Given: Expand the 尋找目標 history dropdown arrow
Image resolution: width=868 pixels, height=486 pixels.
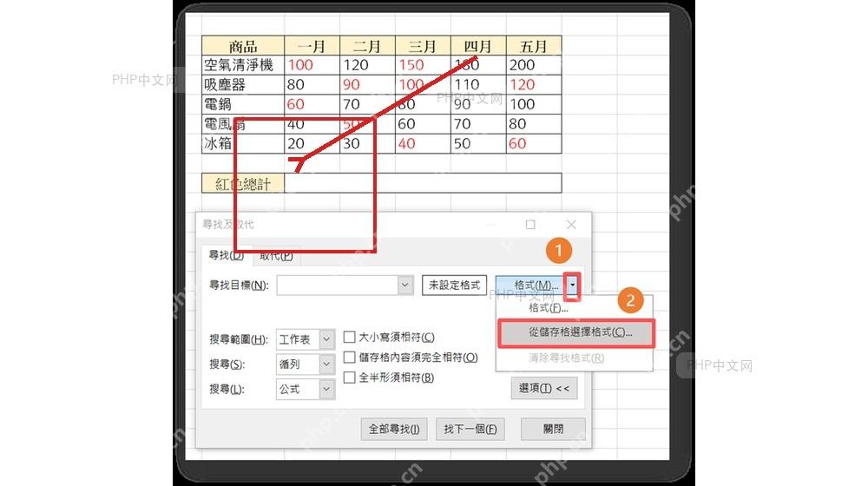Looking at the screenshot, I should (405, 285).
